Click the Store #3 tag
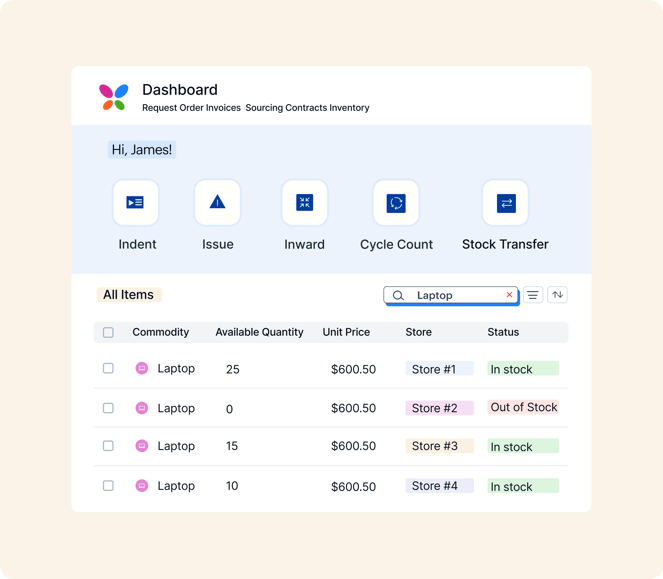The height and width of the screenshot is (579, 663). [x=439, y=446]
